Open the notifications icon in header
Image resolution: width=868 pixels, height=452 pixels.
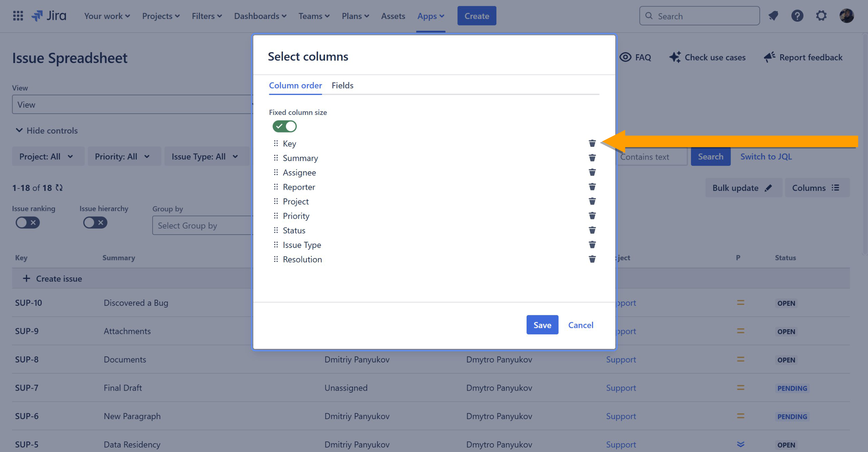pos(773,16)
